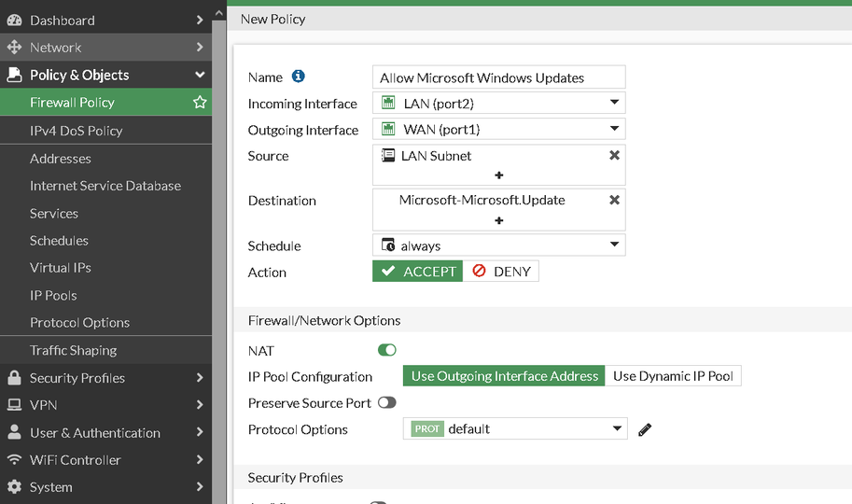Open Addresses in Policy & Objects menu
852x504 pixels.
coord(61,159)
